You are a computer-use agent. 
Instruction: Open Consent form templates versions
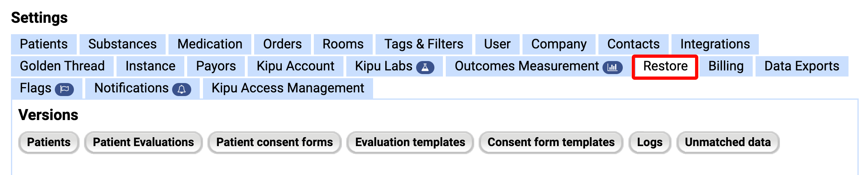pos(551,142)
